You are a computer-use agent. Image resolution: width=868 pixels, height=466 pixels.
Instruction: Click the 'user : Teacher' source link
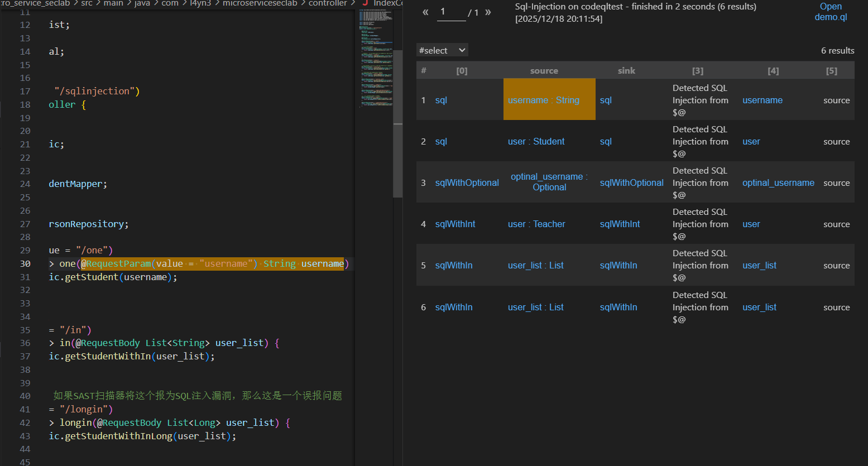click(536, 224)
